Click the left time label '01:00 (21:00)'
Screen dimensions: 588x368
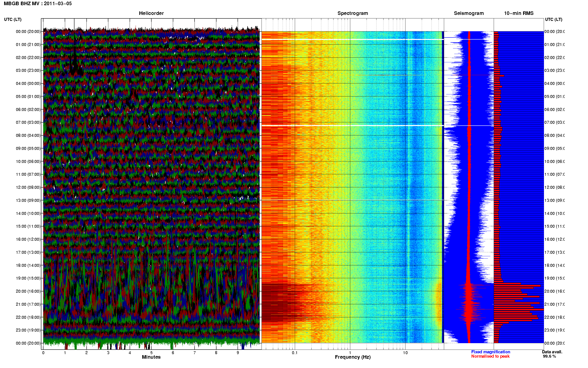pos(28,44)
